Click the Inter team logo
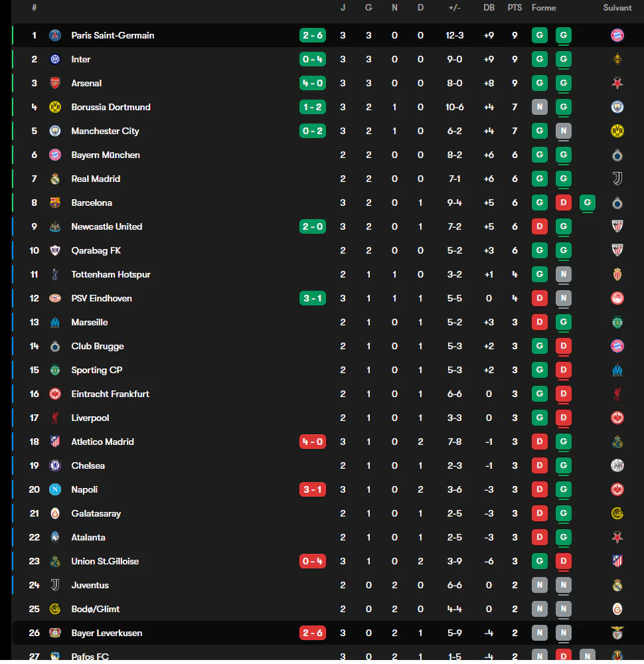This screenshot has height=664, width=644. click(x=55, y=59)
